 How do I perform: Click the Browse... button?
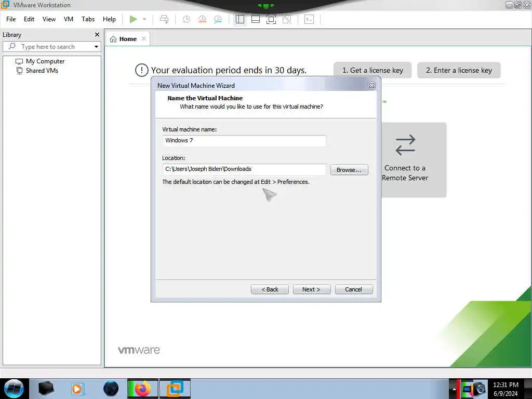(349, 170)
